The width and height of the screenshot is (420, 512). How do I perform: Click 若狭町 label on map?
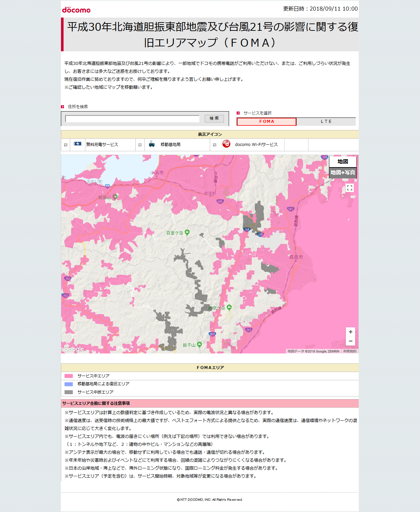[x=210, y=193]
